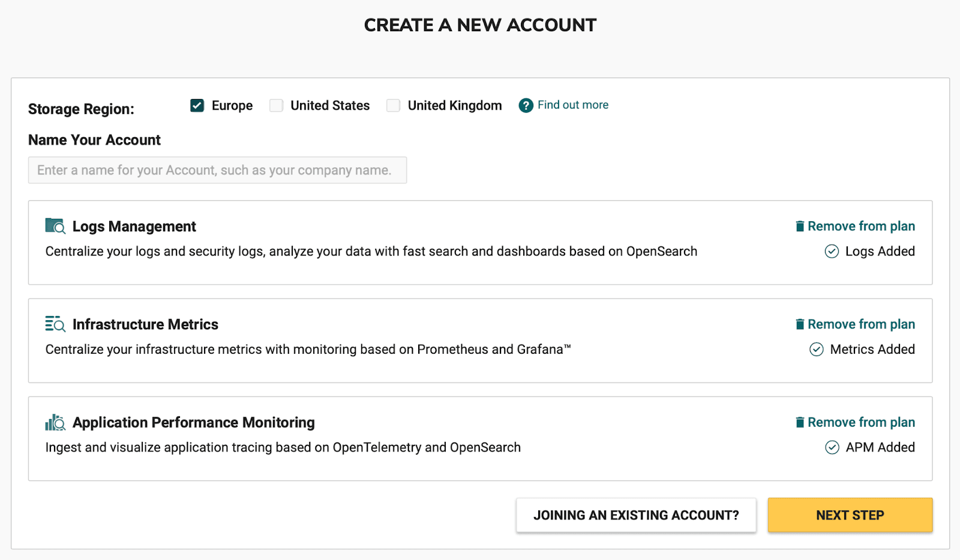
Task: Click the trash icon beside Logs Management remove option
Action: 800,226
